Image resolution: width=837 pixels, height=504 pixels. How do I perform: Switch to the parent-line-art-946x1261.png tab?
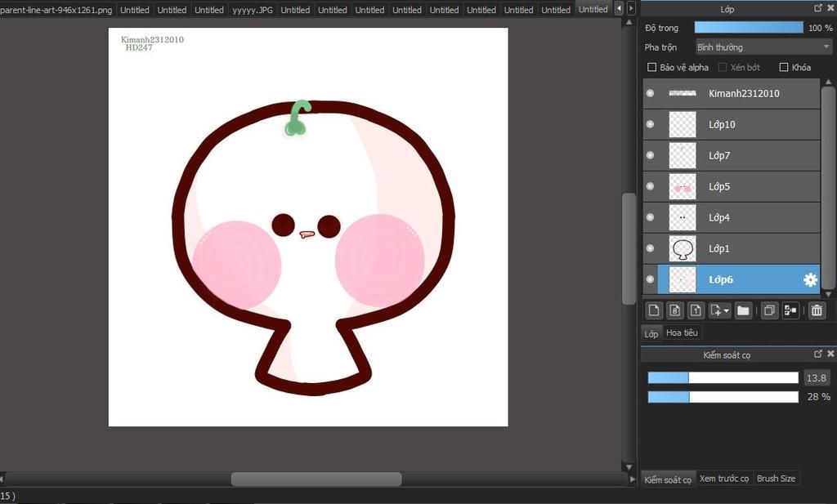pos(56,10)
